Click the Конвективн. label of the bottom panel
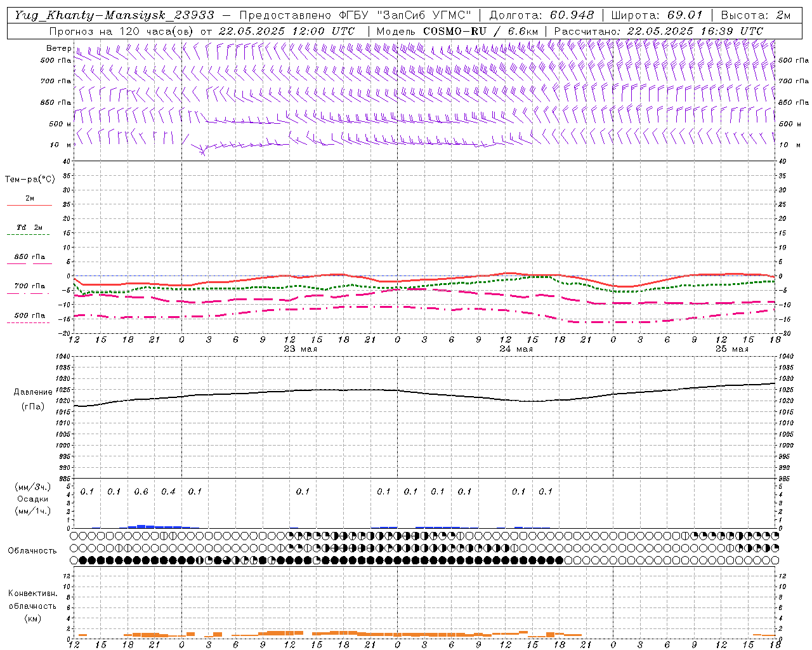 [x=32, y=594]
